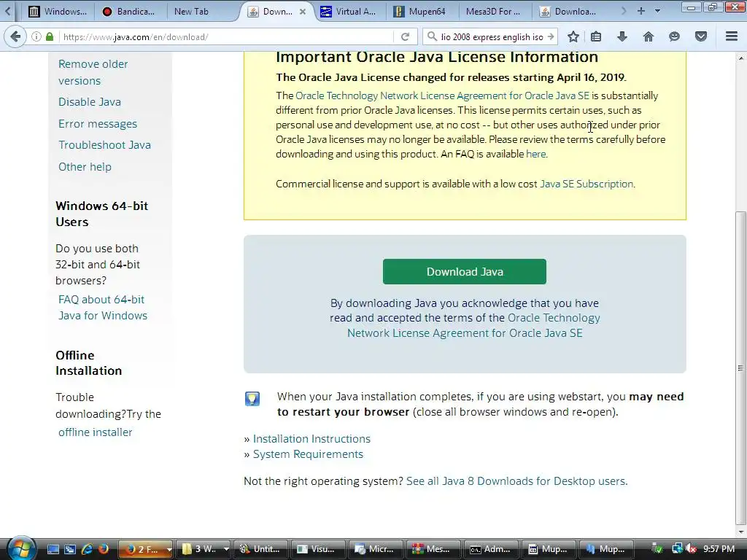Open license agreement link in yellow notice
This screenshot has height=560, width=747.
click(442, 96)
